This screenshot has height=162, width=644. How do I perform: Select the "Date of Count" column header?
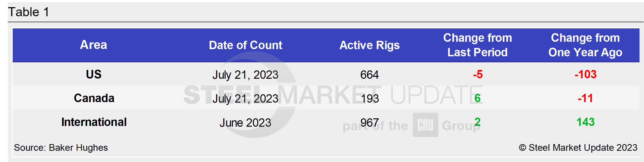click(245, 45)
